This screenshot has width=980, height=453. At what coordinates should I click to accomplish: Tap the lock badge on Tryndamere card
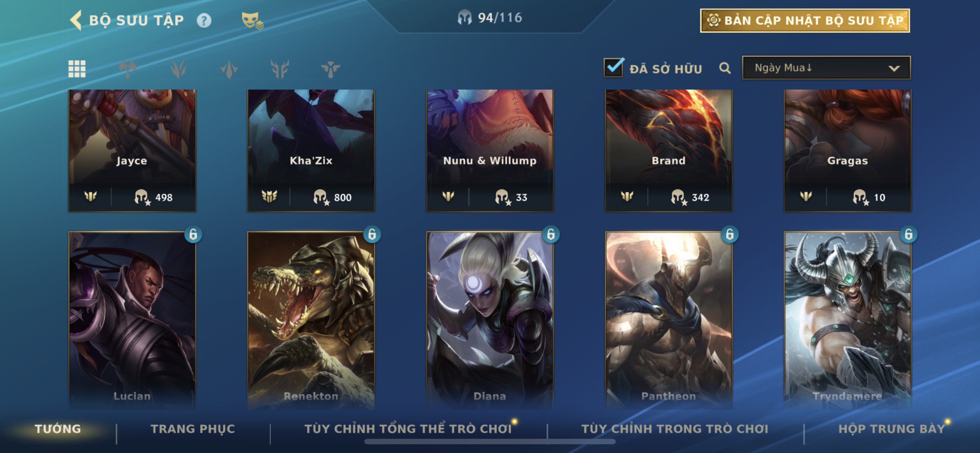pyautogui.click(x=909, y=235)
